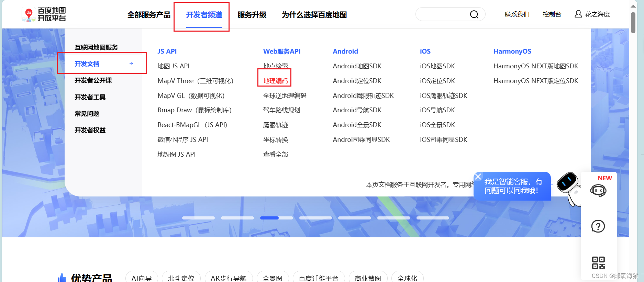Select 互联网地图服务 in the sidebar
The image size is (644, 282).
(x=96, y=47)
